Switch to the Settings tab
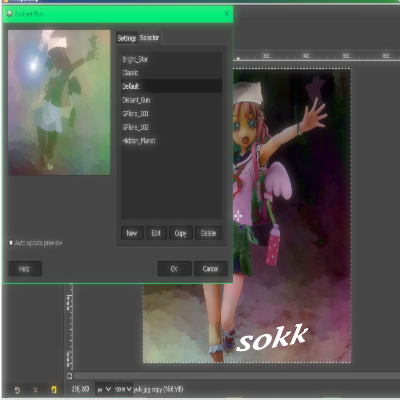This screenshot has height=400, width=400. 127,38
